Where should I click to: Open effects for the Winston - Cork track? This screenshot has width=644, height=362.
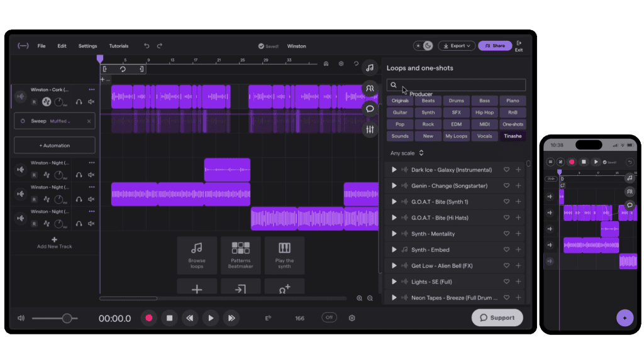(47, 102)
